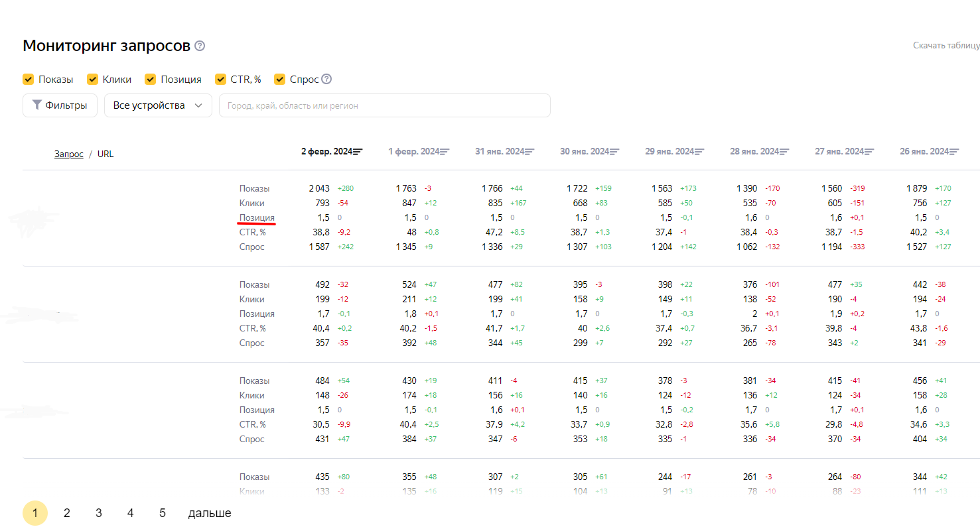Click the Клики value 211

pyautogui.click(x=409, y=300)
